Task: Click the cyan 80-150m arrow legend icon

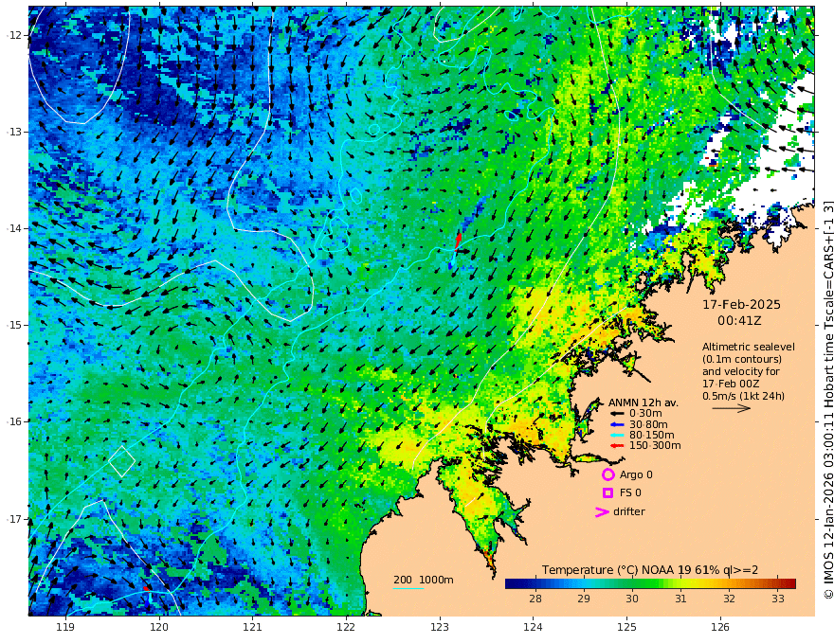Action: click(x=616, y=435)
